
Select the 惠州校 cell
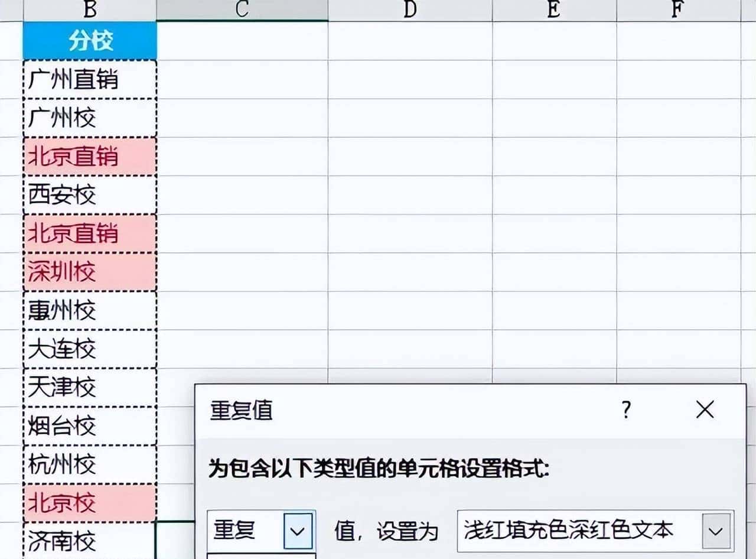click(89, 310)
